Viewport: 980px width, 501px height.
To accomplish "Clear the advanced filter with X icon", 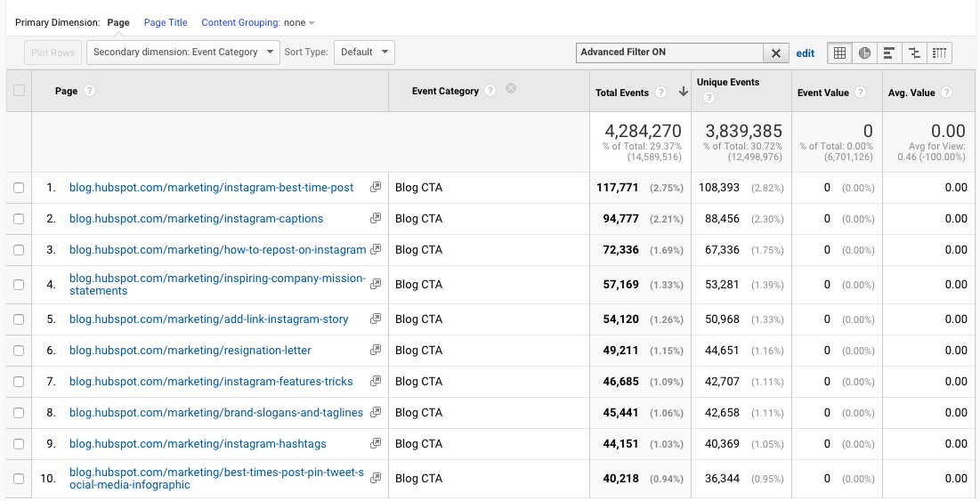I will pos(776,53).
